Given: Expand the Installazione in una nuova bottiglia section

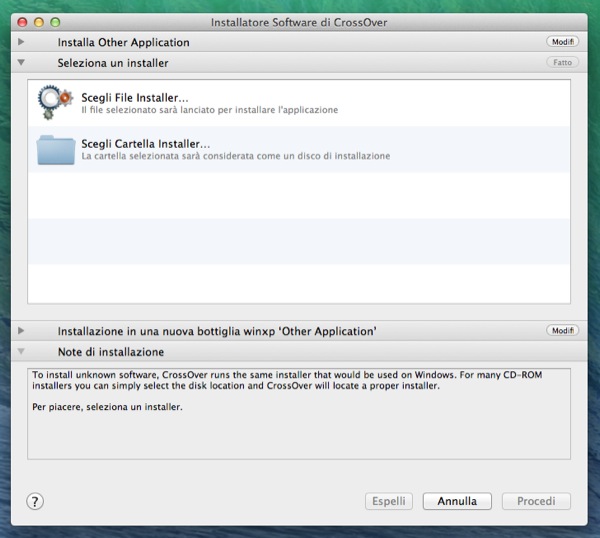Looking at the screenshot, I should pyautogui.click(x=21, y=331).
